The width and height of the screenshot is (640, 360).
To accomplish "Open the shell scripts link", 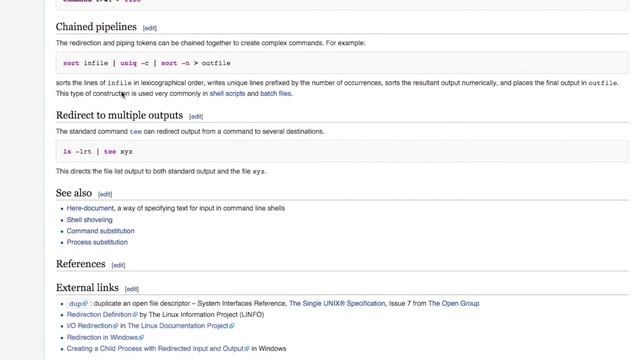I will tap(227, 93).
